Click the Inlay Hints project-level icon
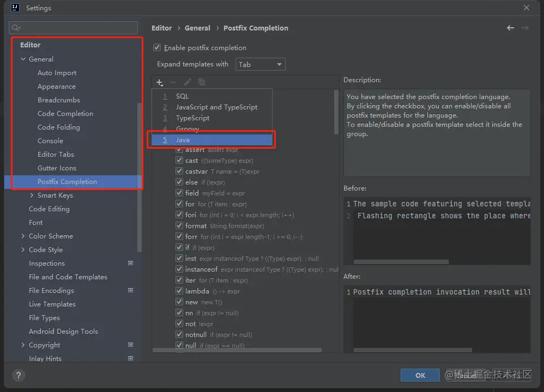This screenshot has width=544, height=392. (x=130, y=358)
